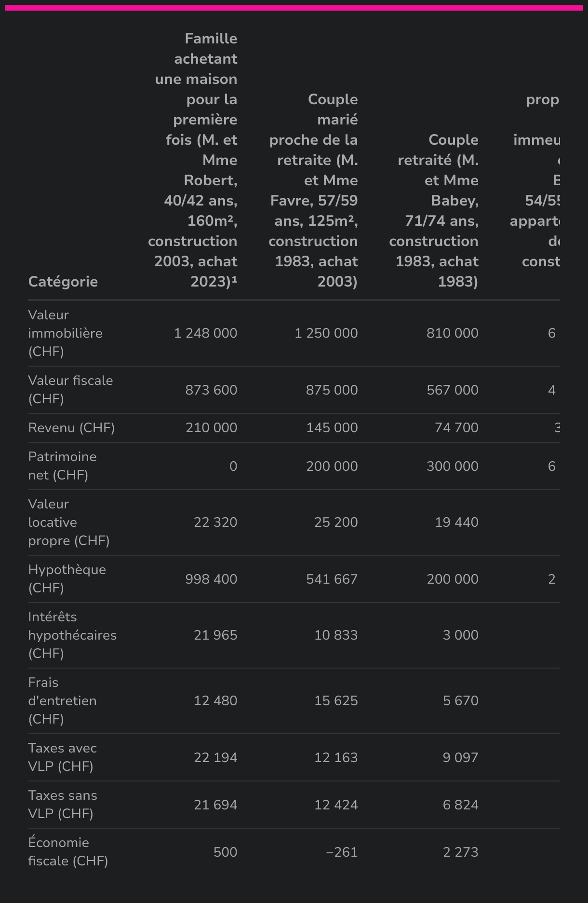
Task: Click the 21 965 mortgage interest cell
Action: tap(215, 635)
